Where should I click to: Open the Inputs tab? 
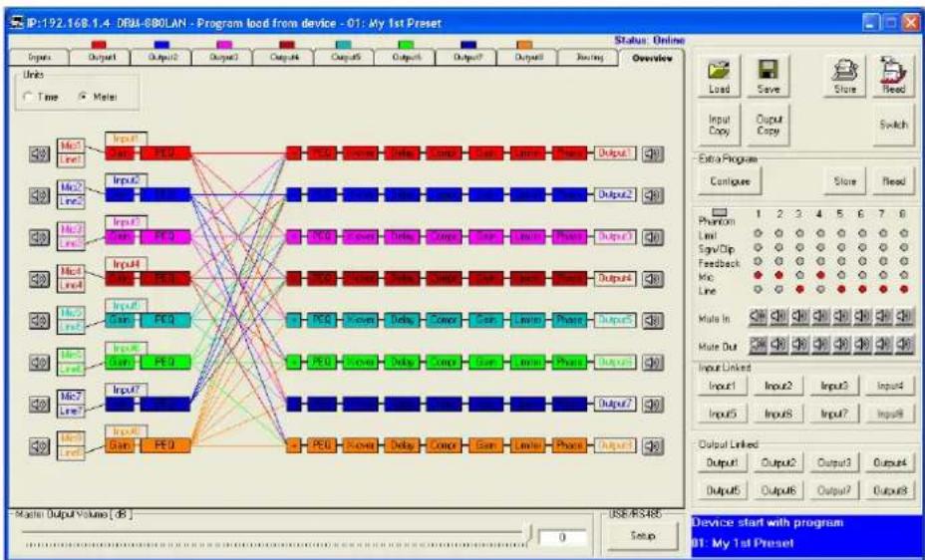tap(39, 59)
